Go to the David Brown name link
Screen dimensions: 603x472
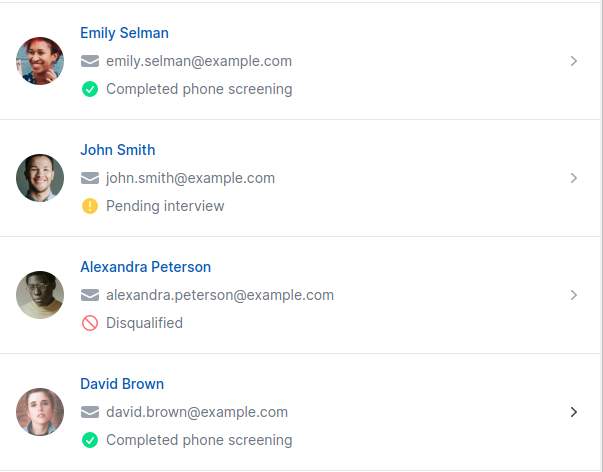[122, 384]
